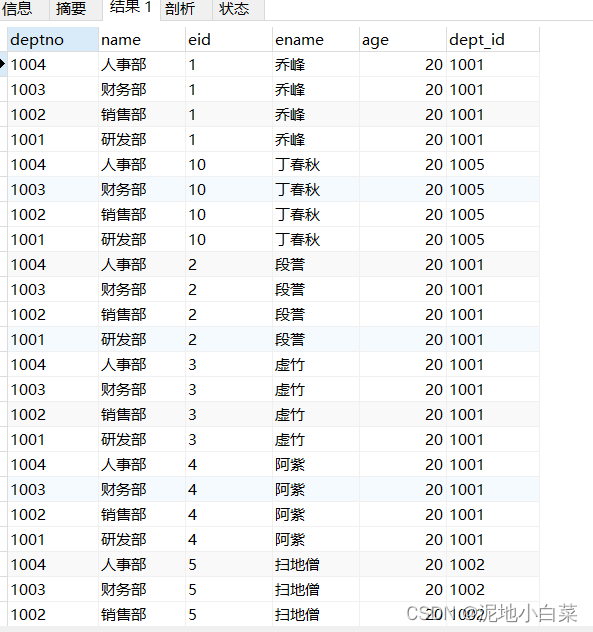This screenshot has width=593, height=632.
Task: Select deptno 1004 in 乔峰's 人事部 row
Action: click(53, 64)
